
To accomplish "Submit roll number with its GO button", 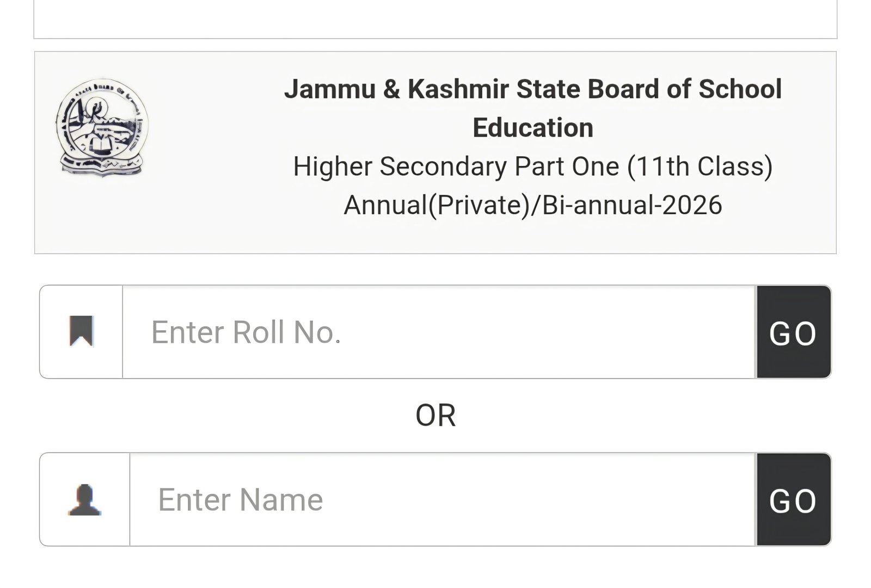I will point(794,332).
